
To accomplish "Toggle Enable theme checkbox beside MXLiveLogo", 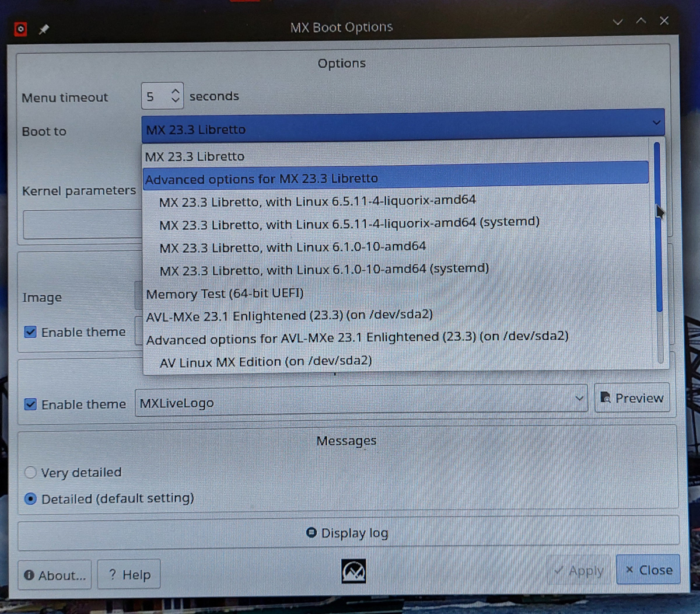I will click(30, 404).
